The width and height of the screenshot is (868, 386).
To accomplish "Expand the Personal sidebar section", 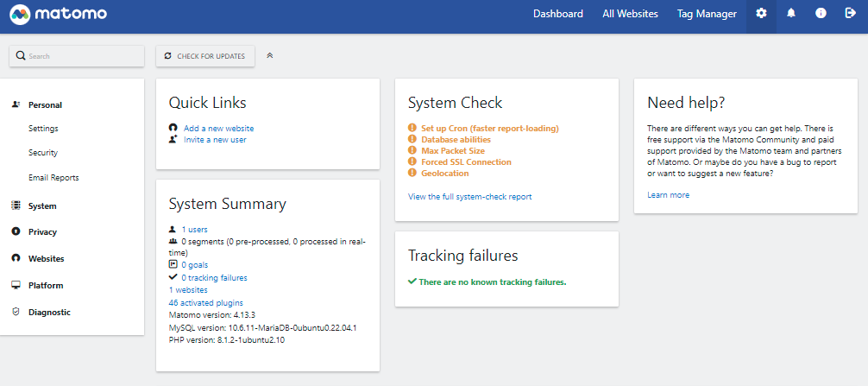I will [45, 104].
